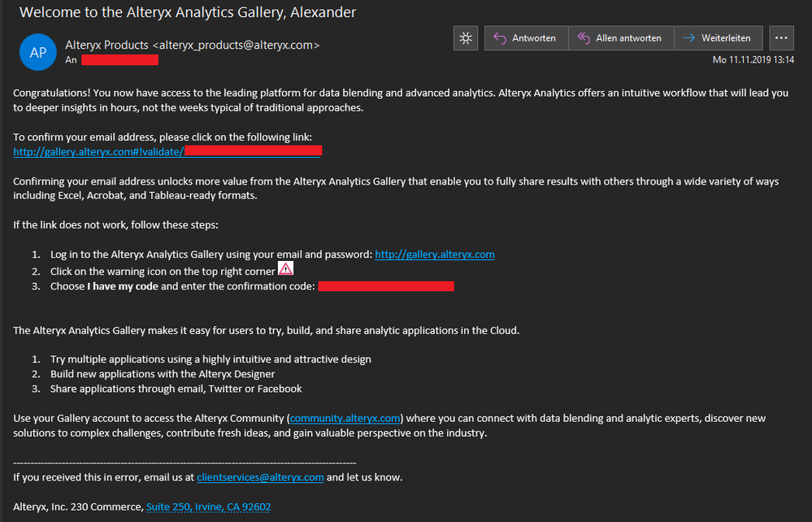Toggle the dark mode sun icon
The image size is (812, 522).
pyautogui.click(x=466, y=38)
